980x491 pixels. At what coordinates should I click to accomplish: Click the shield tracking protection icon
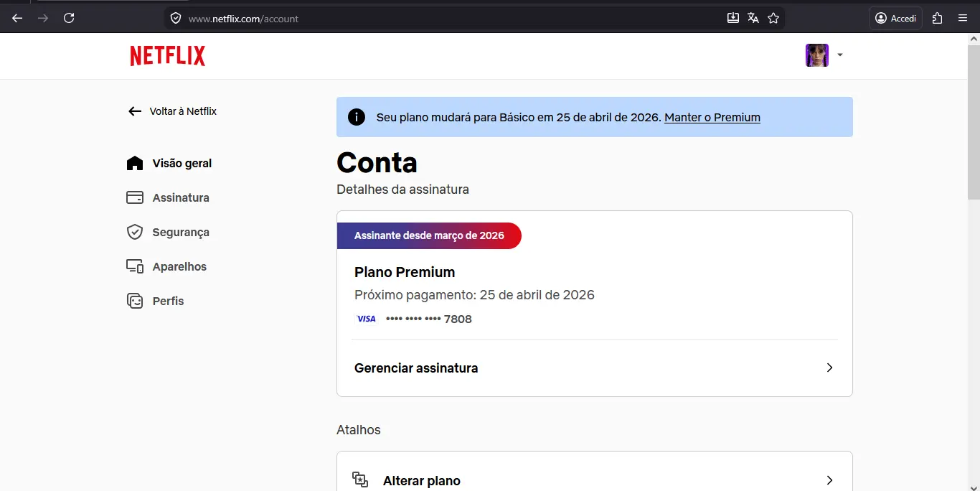(176, 18)
